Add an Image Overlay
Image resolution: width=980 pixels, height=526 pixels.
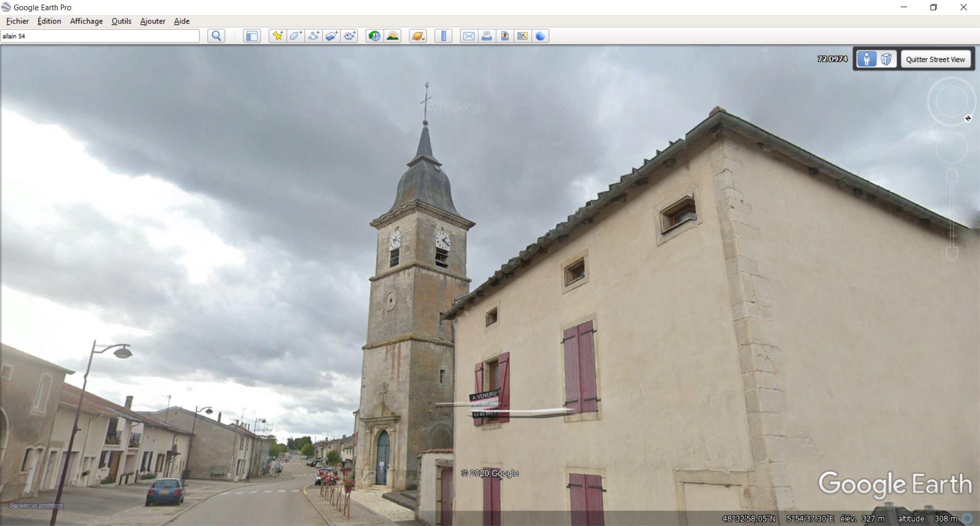[332, 36]
